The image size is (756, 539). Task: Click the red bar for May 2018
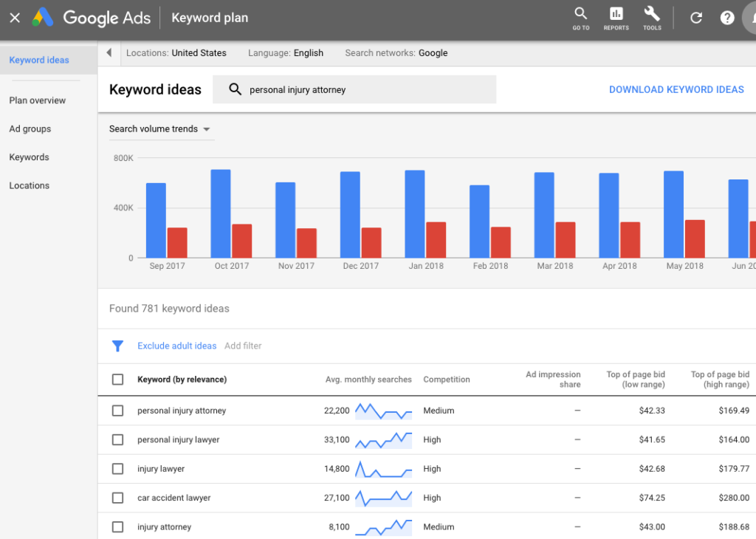click(695, 239)
